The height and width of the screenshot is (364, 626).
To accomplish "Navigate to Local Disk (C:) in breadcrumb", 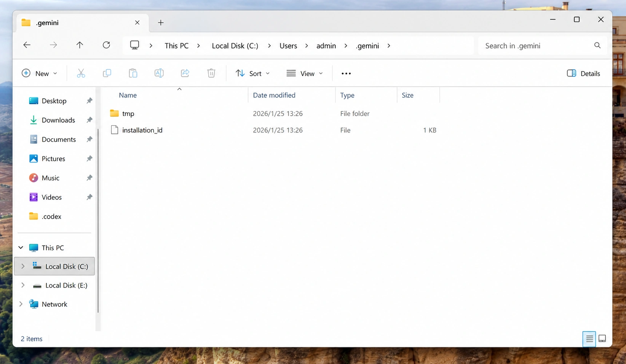I will pyautogui.click(x=235, y=46).
